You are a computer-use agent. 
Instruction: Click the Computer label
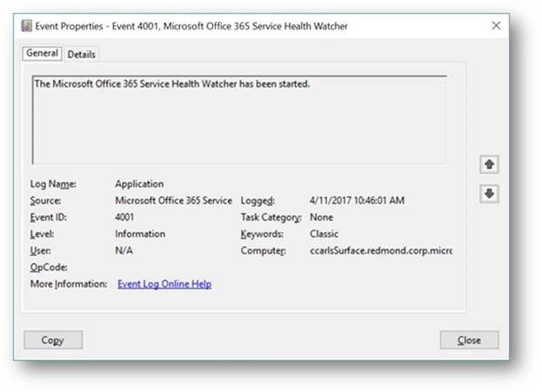pos(264,250)
